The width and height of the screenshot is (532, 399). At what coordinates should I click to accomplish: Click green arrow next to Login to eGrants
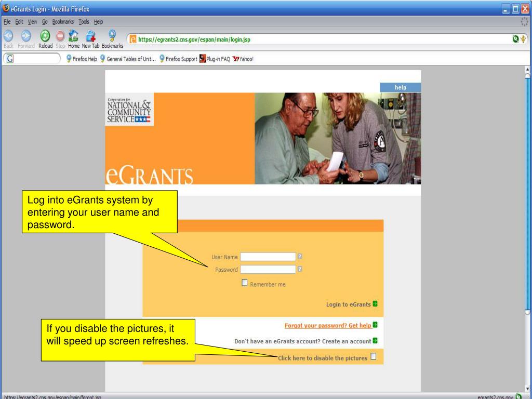[375, 303]
